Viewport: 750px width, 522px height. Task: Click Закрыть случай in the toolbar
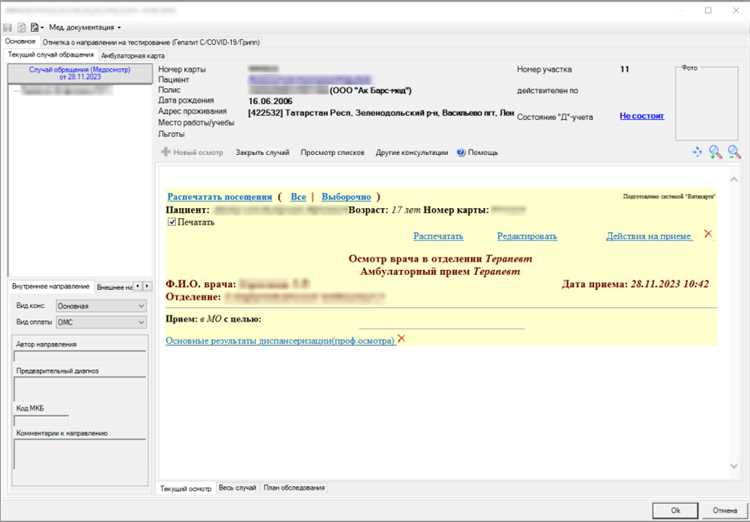(263, 153)
